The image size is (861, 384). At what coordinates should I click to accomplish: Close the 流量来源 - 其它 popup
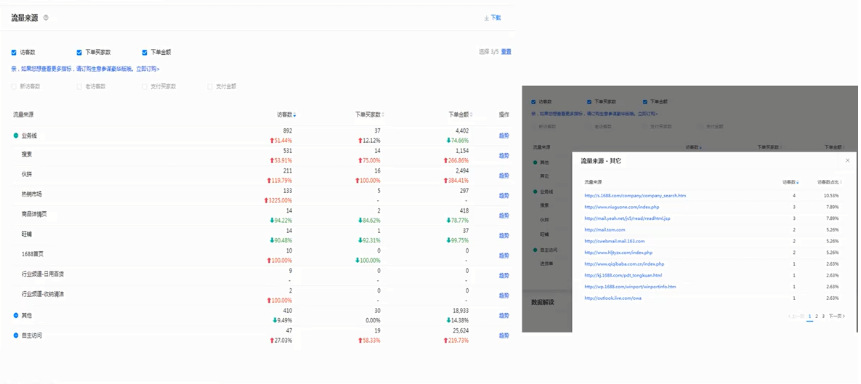[x=847, y=160]
